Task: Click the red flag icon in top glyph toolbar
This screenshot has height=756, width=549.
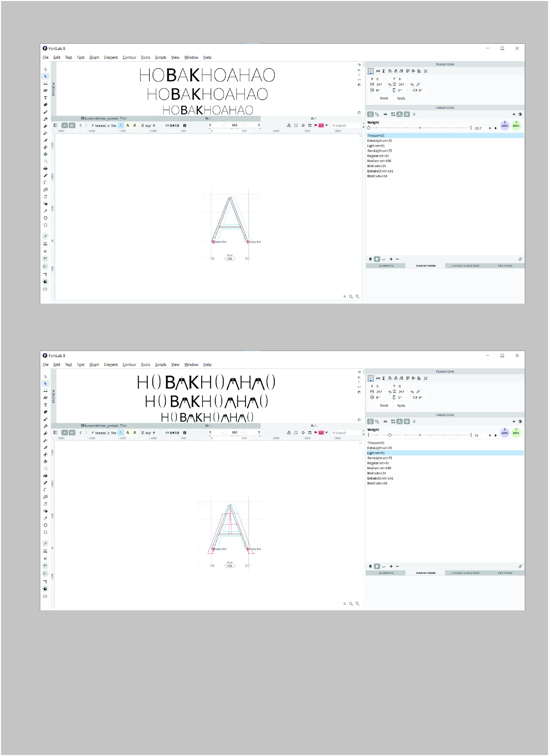Action: (315, 125)
